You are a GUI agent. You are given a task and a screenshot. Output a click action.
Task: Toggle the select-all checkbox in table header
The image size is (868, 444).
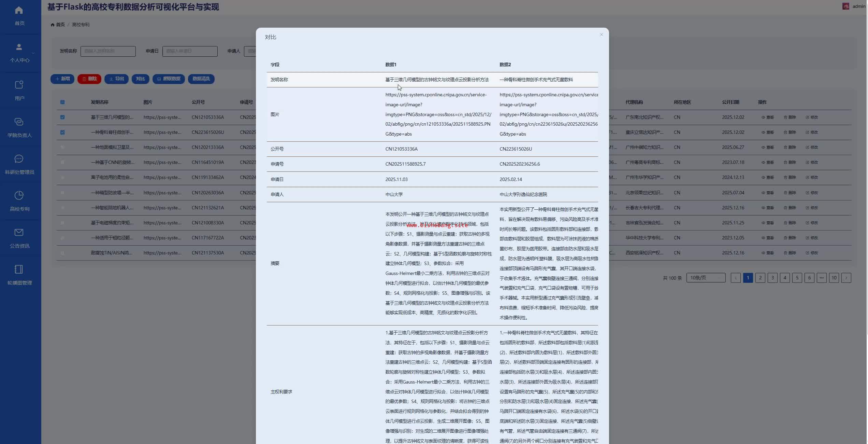pos(62,102)
